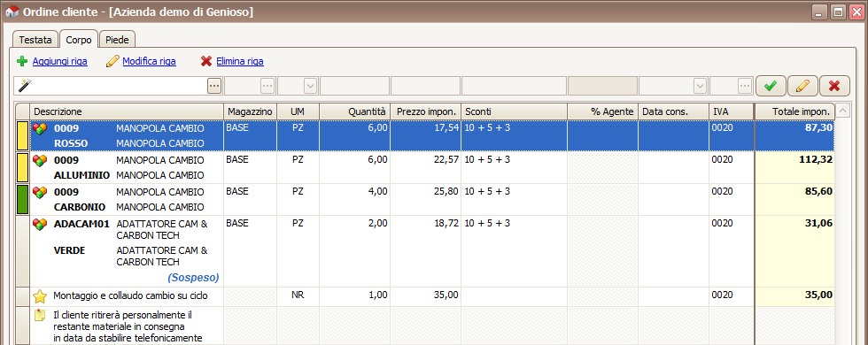Click the magic wand icon in search field
The image size is (868, 345).
point(24,85)
